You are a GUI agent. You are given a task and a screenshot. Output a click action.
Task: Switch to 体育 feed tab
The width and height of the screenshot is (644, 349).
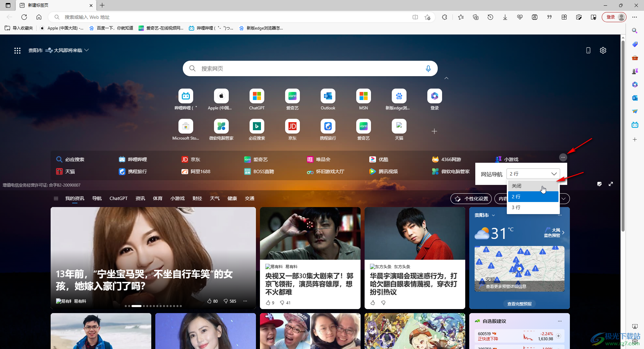pyautogui.click(x=158, y=199)
